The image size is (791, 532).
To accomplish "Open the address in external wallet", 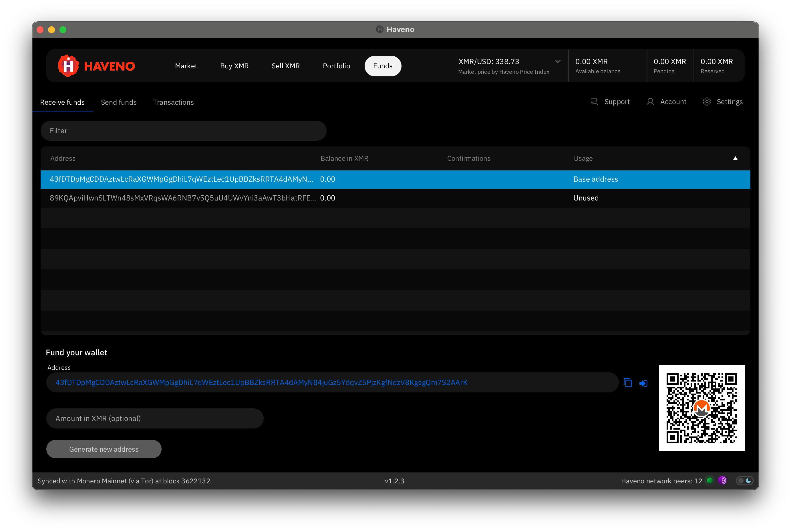I will 643,383.
